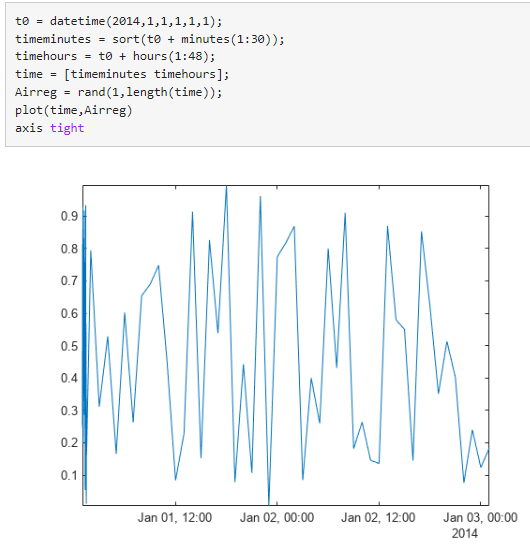Click the x-axis label 'Jan 03, 00:00'
The height and width of the screenshot is (548, 530).
480,518
